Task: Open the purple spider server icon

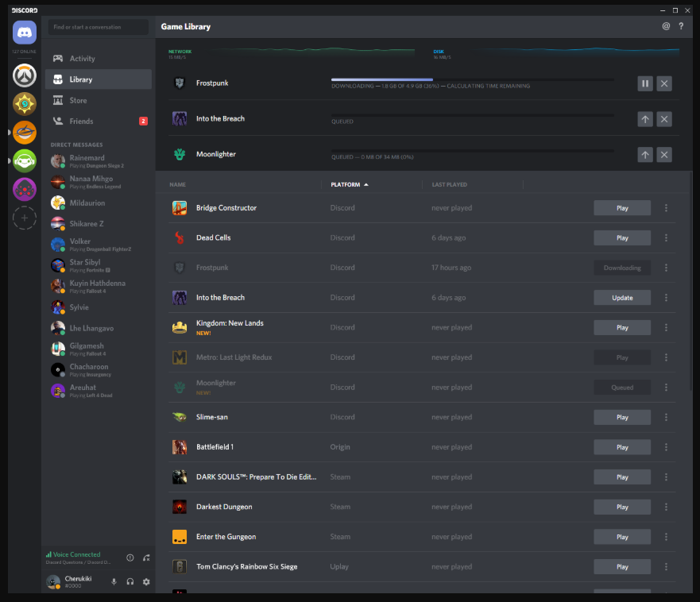Action: [x=25, y=190]
